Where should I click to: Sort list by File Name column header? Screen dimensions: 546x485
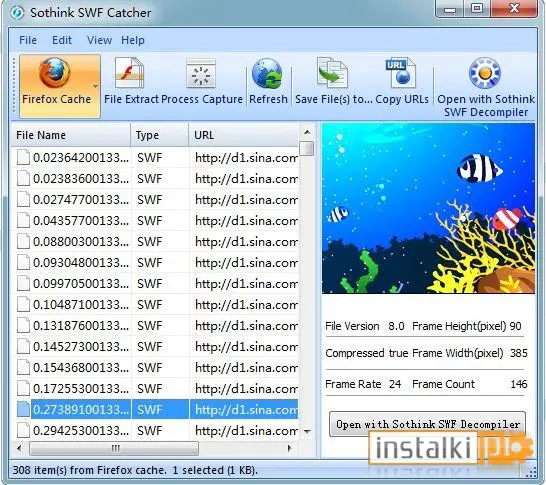pyautogui.click(x=71, y=135)
